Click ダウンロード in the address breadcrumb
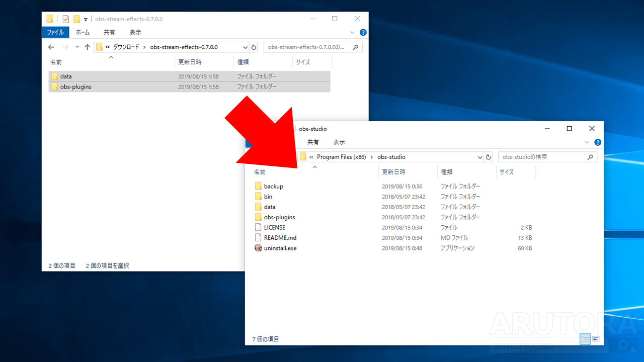 [x=126, y=47]
